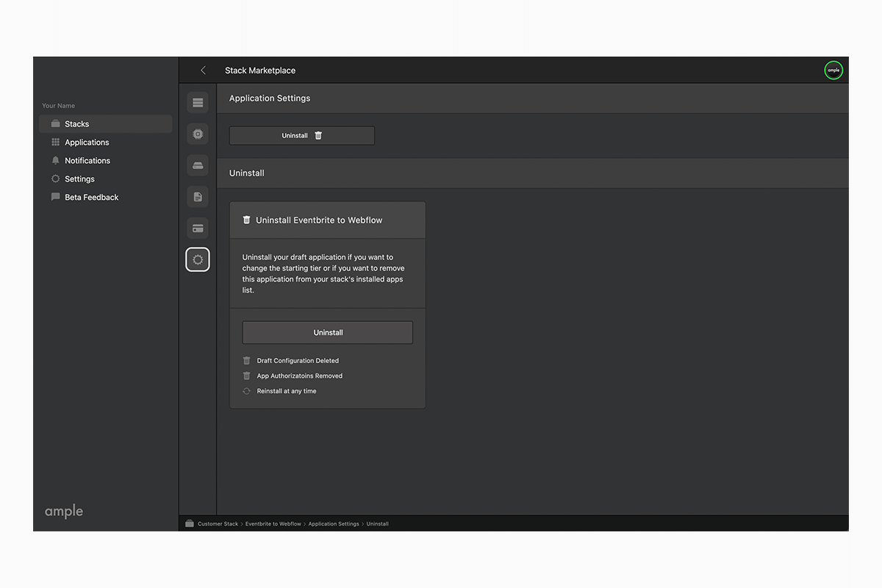Click the stack icon in the breadcrumb bar
882x588 pixels.
point(190,524)
